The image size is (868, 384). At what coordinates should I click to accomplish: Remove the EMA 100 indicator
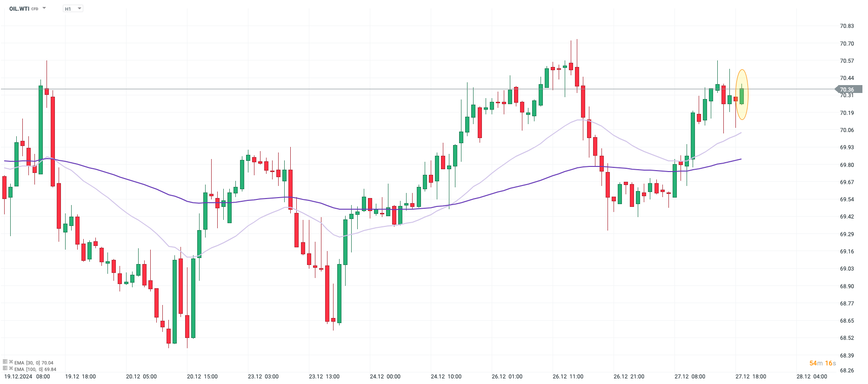(11, 368)
